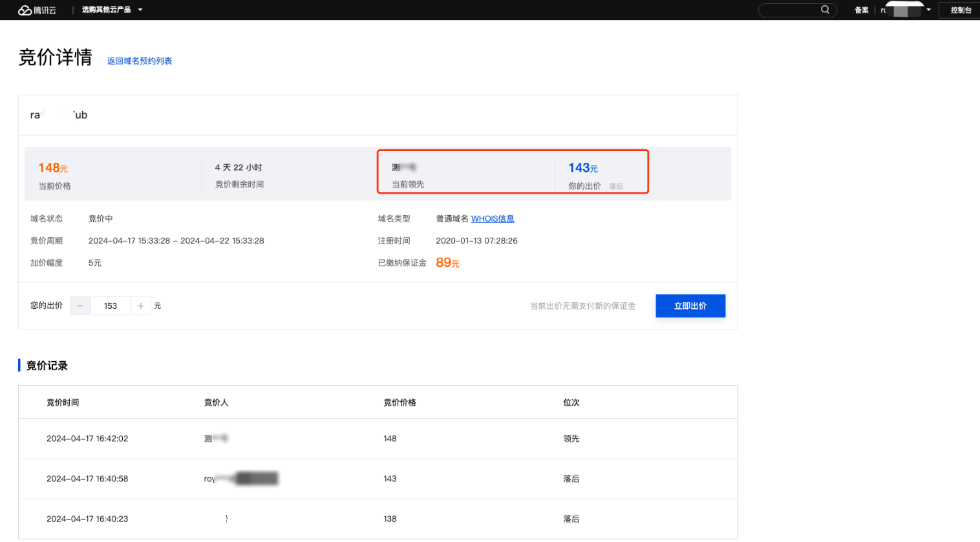Open the 选购其他云产品 dropdown menu
This screenshot has height=542, width=980.
pyautogui.click(x=111, y=10)
